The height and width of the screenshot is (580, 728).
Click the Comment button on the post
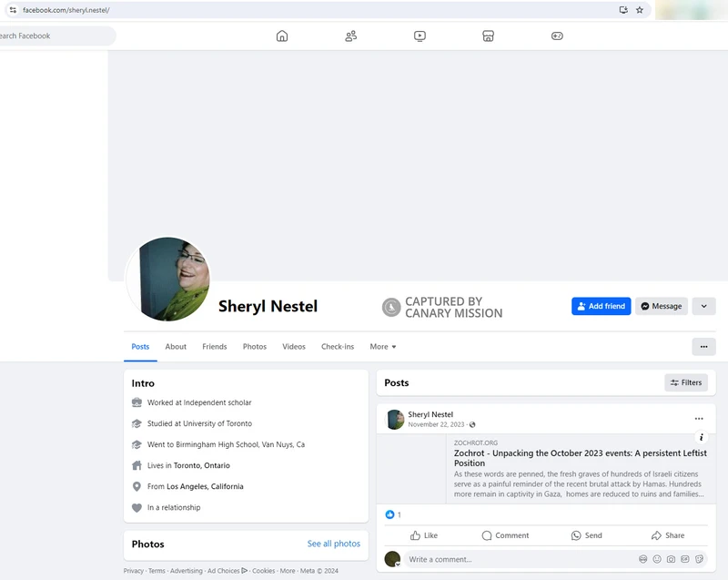[505, 535]
